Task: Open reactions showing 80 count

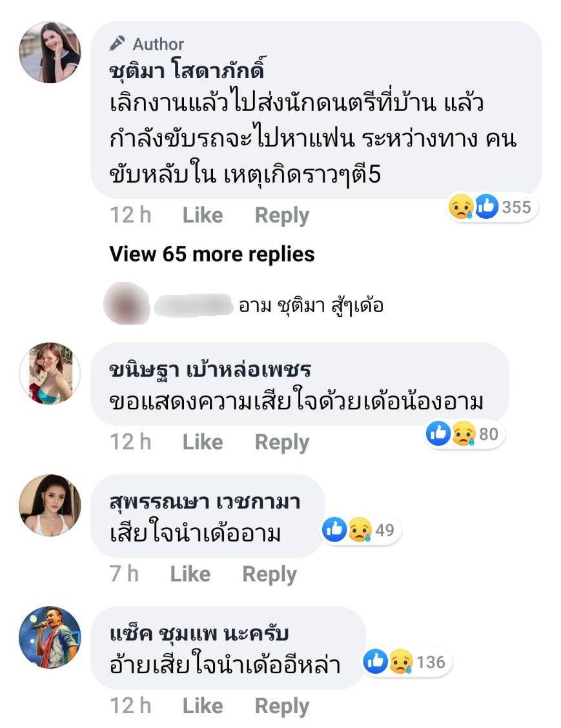Action: click(x=463, y=434)
